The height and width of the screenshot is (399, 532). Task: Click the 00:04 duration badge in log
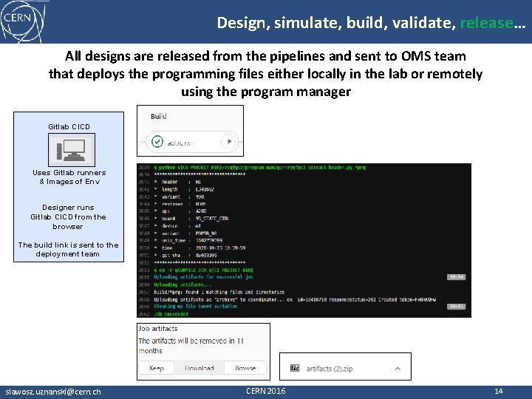[x=457, y=277]
